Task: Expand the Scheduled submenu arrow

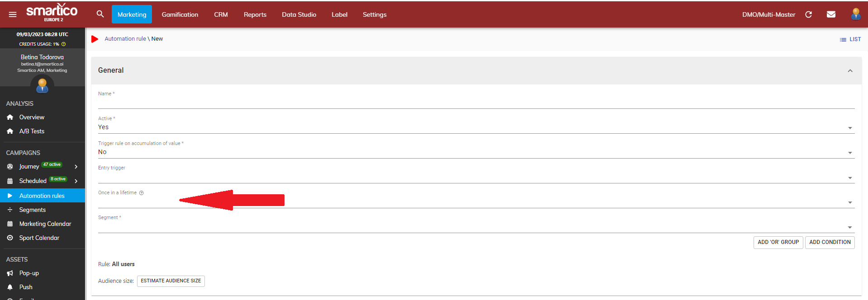Action: 76,181
